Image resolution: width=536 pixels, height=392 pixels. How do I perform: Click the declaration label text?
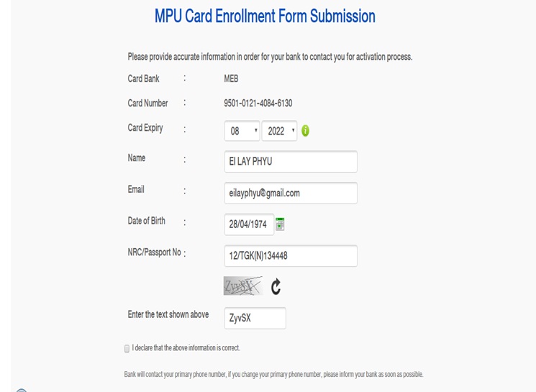click(186, 348)
